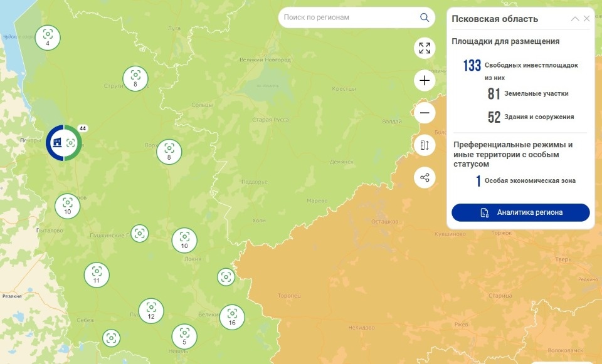
Task: Select the distance measurement (ruler) tool
Action: point(425,145)
